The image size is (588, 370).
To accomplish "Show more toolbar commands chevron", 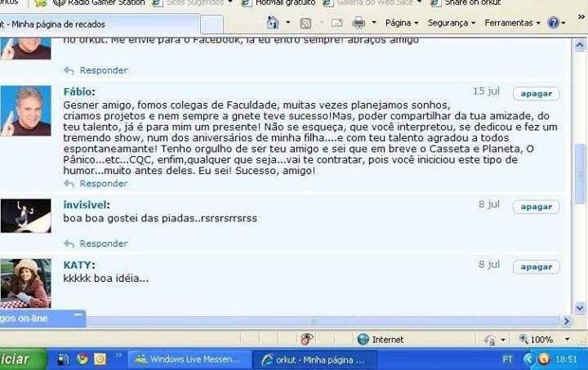I will pos(581,16).
